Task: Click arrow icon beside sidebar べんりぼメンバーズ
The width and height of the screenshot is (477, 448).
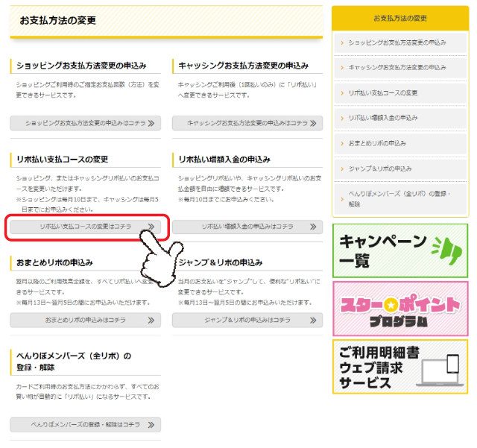Action: [x=342, y=199]
